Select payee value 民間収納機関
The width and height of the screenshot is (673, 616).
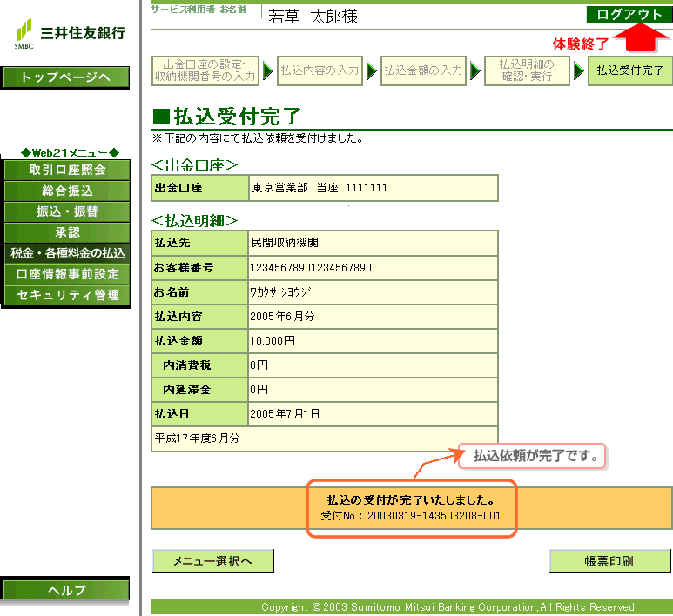[x=284, y=243]
